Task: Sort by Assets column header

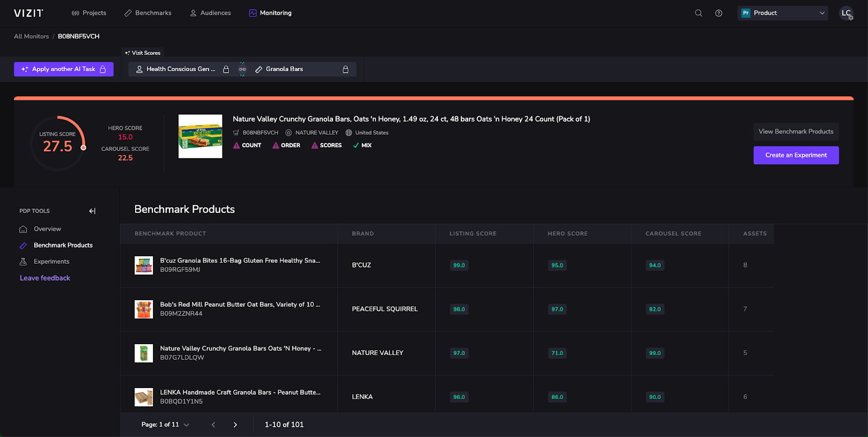Action: pos(755,233)
